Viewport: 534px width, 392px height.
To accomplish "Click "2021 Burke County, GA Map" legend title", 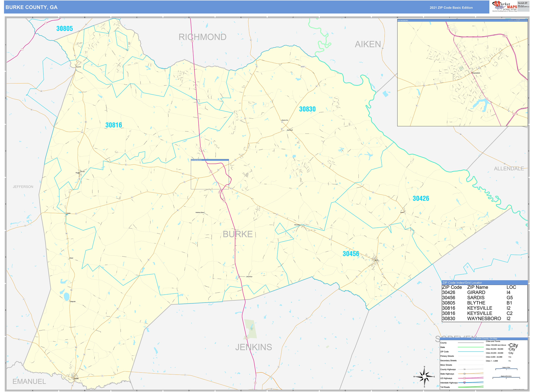I will pyautogui.click(x=484, y=339).
